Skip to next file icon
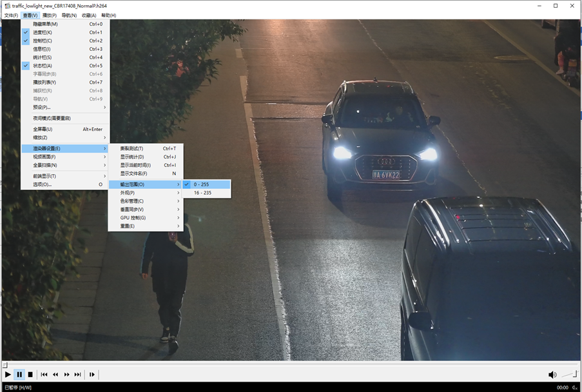This screenshot has height=392, width=582. point(78,375)
